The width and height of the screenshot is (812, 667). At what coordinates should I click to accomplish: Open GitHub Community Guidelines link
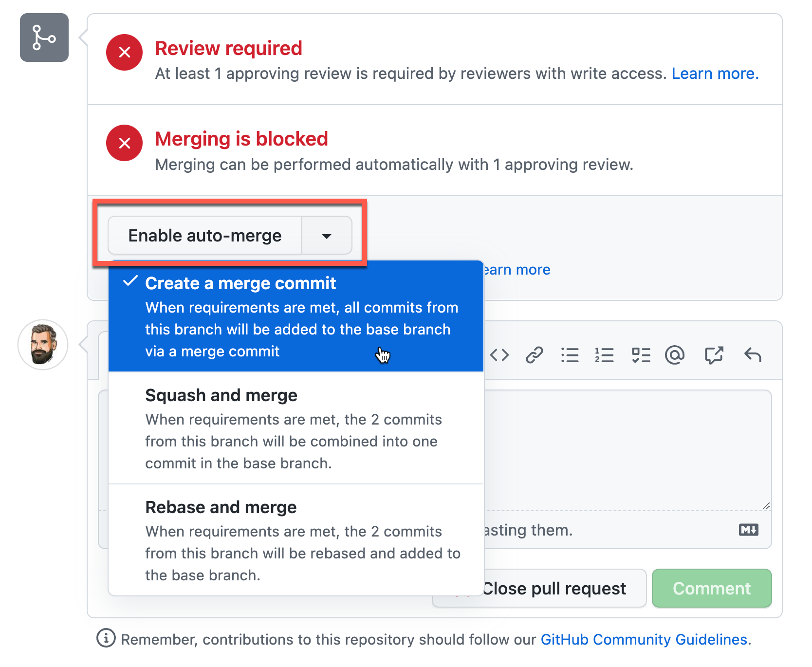[644, 639]
